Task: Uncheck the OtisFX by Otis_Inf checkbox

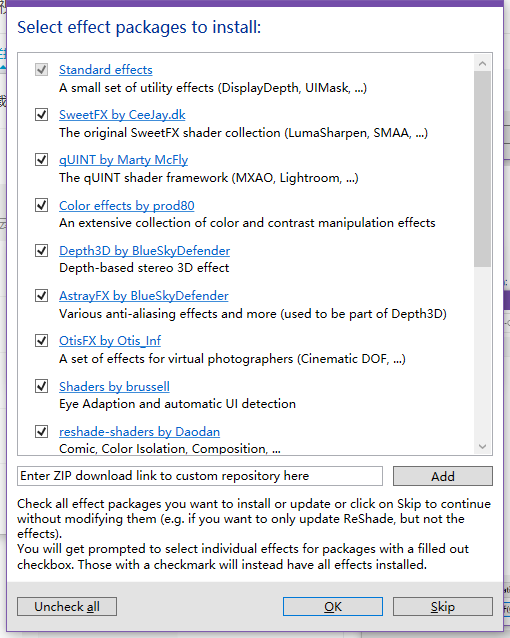Action: point(42,340)
